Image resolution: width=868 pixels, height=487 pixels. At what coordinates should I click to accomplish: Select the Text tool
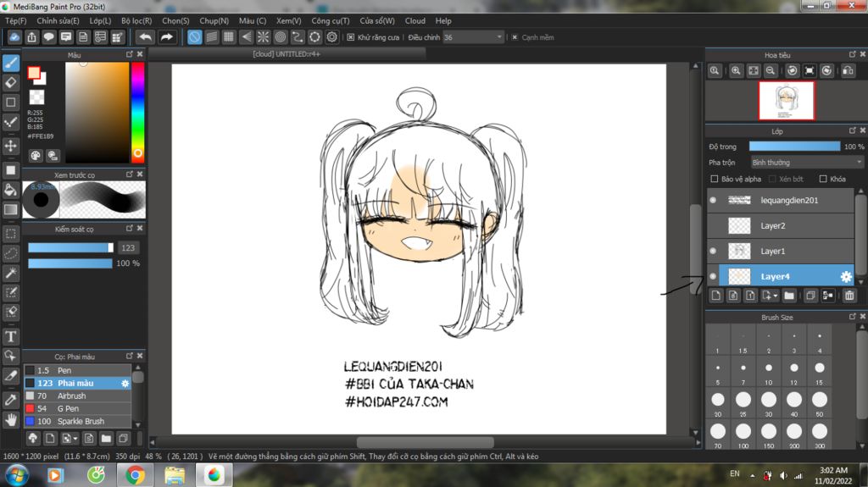tap(11, 336)
